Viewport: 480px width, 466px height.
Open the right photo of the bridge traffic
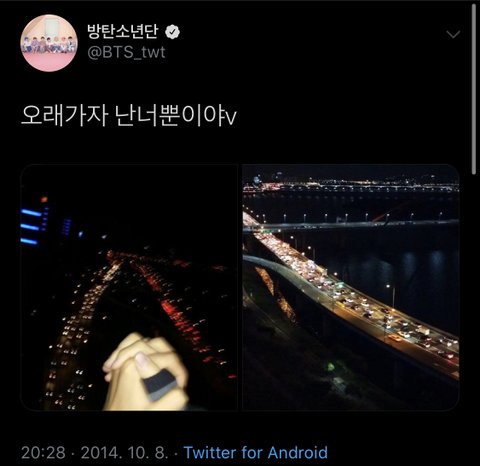pyautogui.click(x=351, y=287)
